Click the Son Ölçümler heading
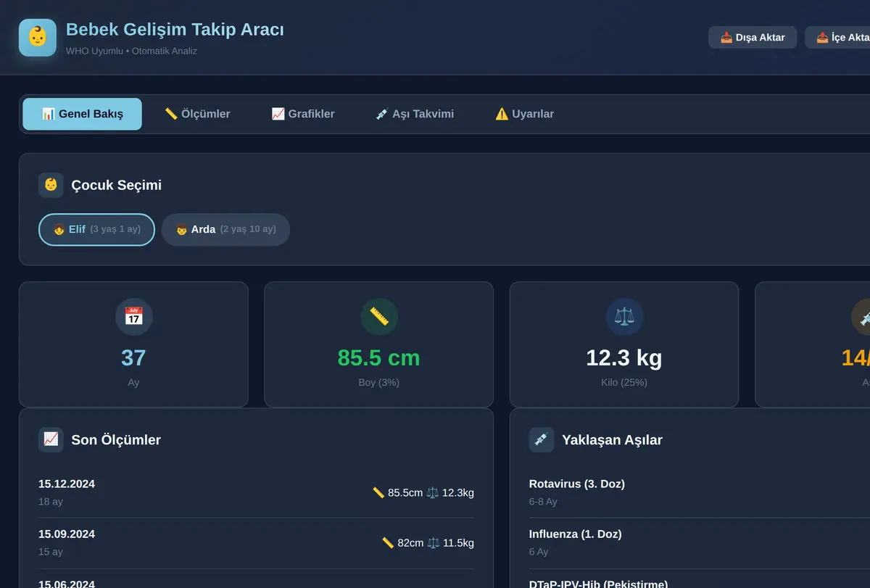 tap(116, 439)
